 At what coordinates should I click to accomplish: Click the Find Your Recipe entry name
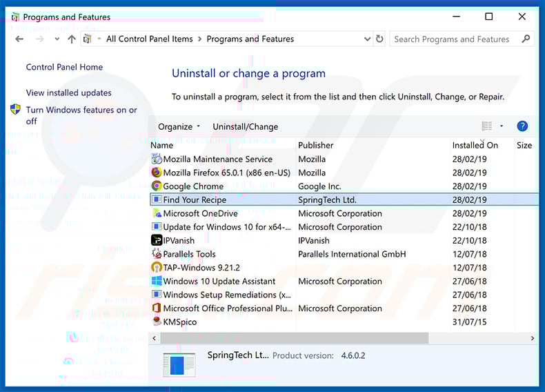coord(195,200)
